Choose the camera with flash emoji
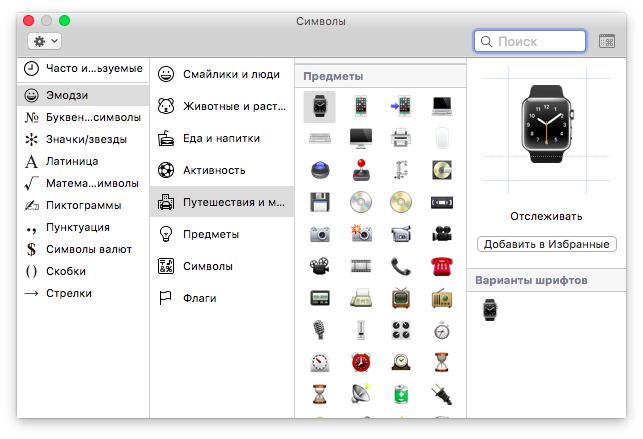Viewport: 643px width, 439px height. coord(361,233)
